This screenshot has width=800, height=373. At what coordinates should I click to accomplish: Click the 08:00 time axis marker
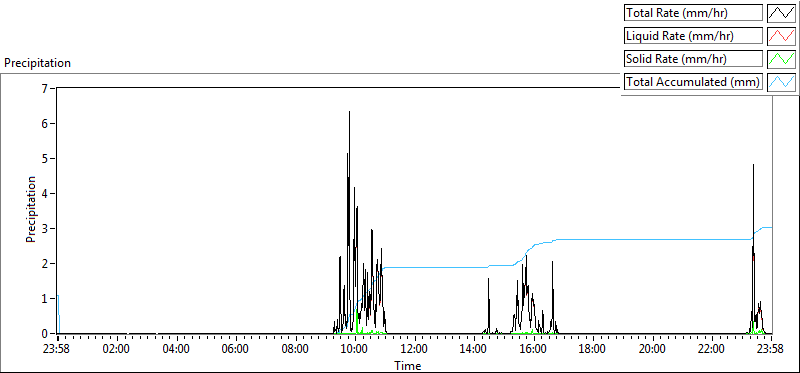[295, 350]
